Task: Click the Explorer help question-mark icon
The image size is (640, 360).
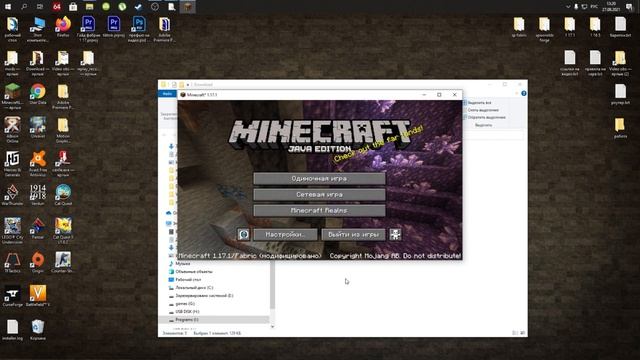Action: [x=524, y=93]
